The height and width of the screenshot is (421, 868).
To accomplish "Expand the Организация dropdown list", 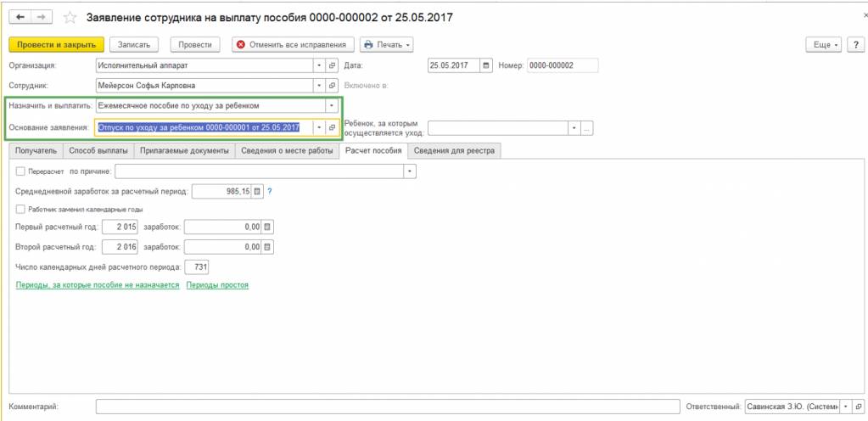I will coord(319,65).
